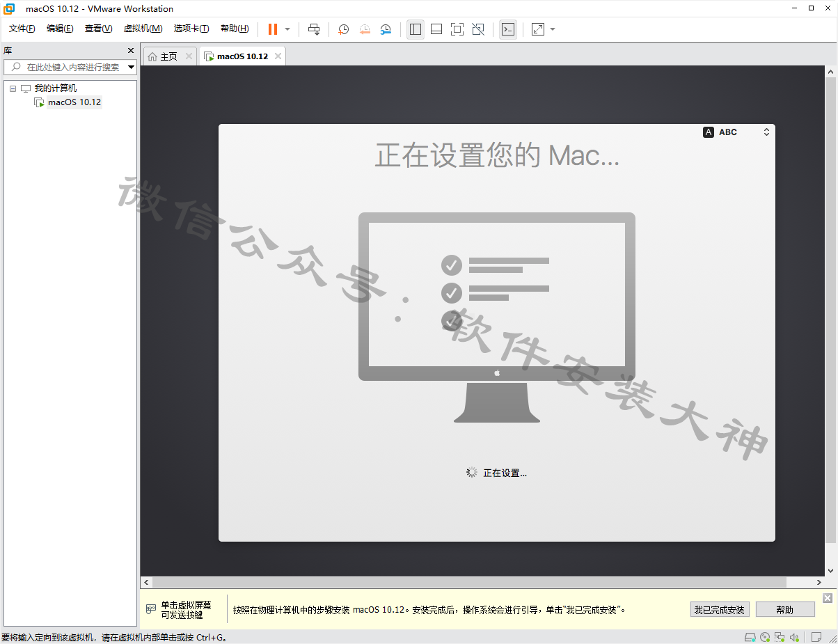Click the scroll-up arrow of the VM view
The width and height of the screenshot is (838, 644).
[830, 72]
